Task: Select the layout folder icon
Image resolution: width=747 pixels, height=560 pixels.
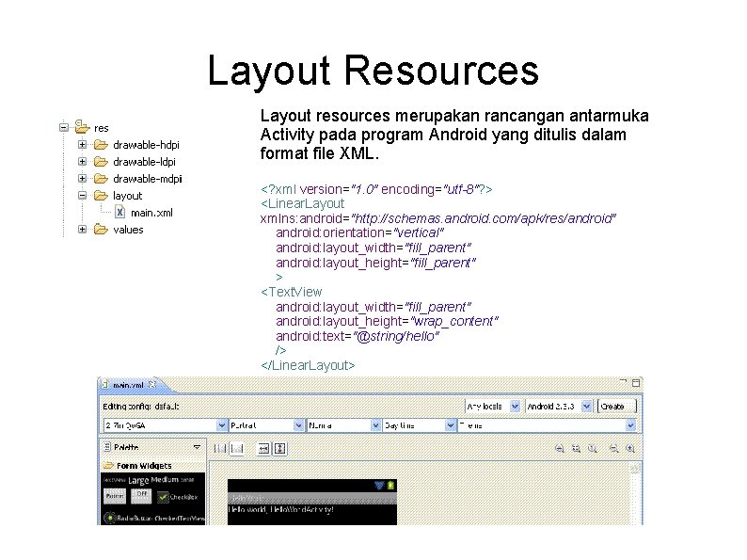Action: pyautogui.click(x=101, y=196)
